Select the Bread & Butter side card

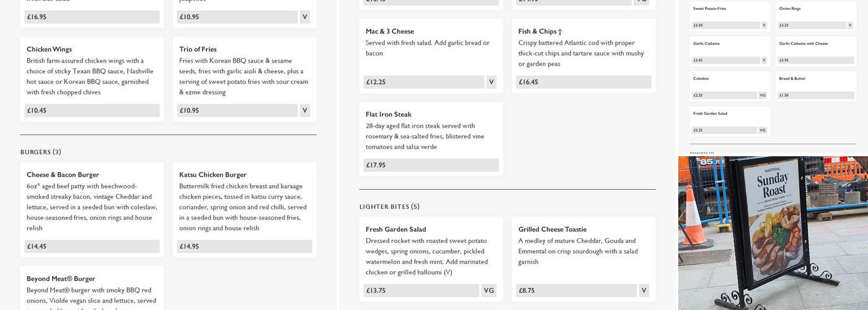[816, 86]
